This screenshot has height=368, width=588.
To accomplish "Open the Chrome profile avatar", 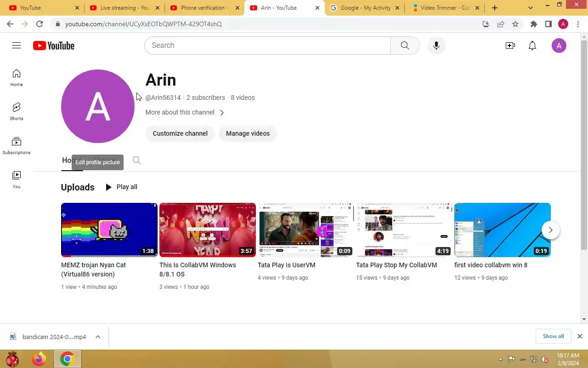I will click(x=563, y=24).
